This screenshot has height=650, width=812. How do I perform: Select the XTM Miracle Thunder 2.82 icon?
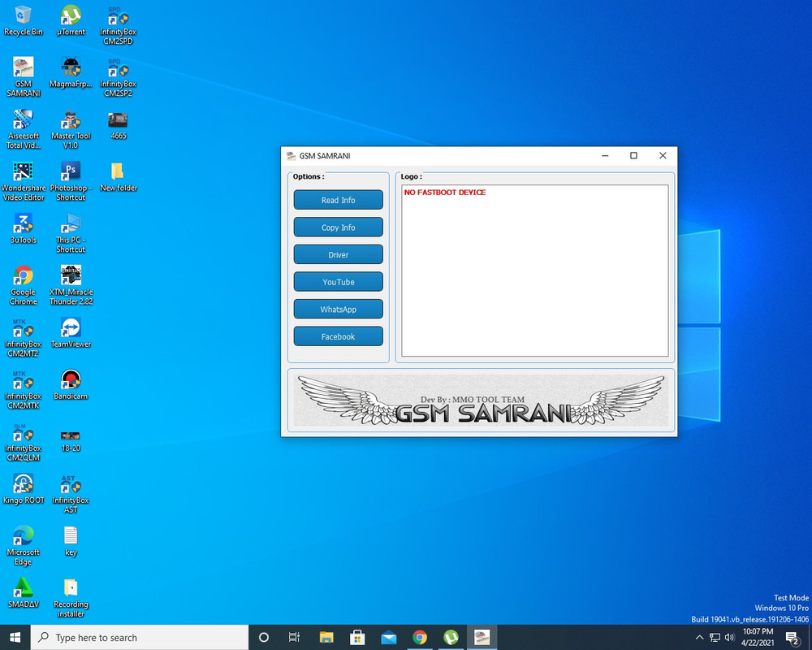click(71, 286)
